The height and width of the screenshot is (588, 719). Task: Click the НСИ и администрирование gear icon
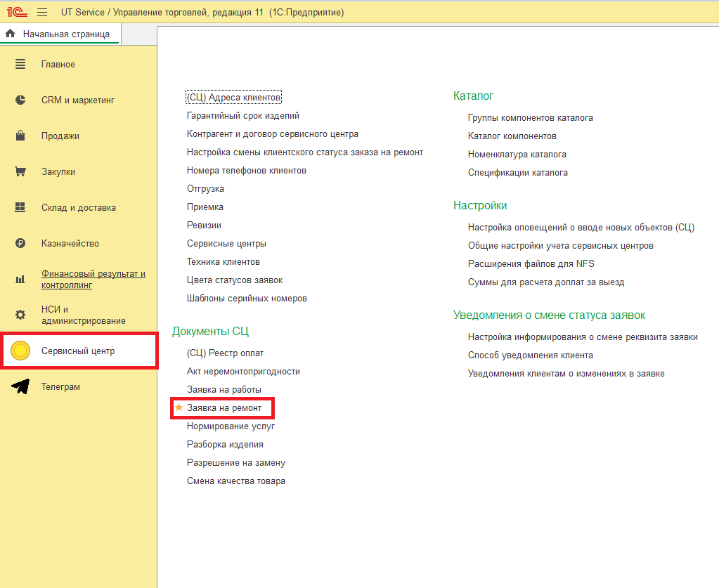point(20,315)
